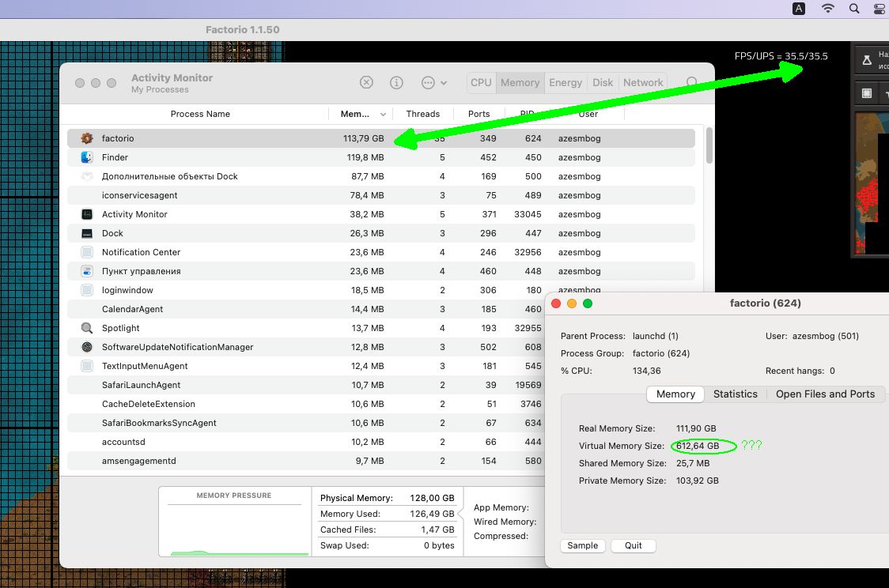Open the Wi-Fi menu bar icon
The image size is (889, 588).
pyautogui.click(x=828, y=9)
